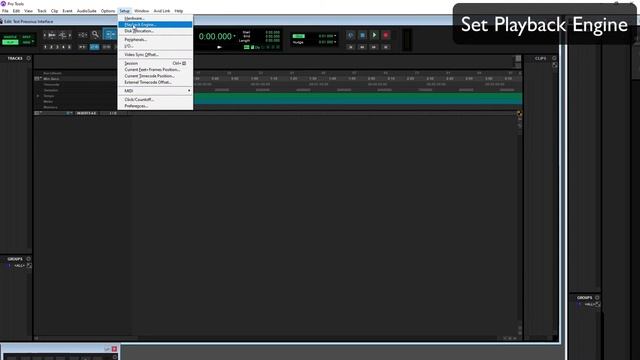Select zoom preset 2
The width and height of the screenshot is (640, 360).
[51, 47]
